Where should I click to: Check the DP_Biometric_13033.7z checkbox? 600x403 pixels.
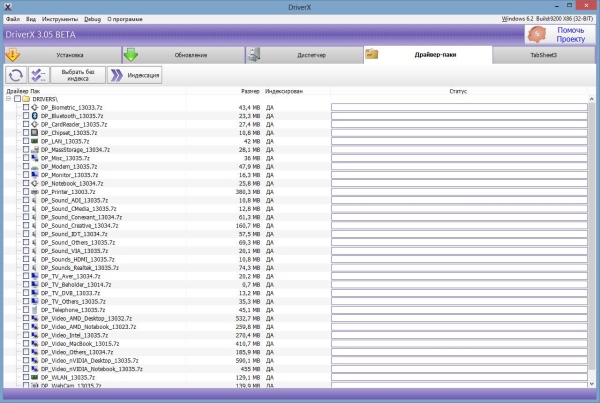[26, 107]
